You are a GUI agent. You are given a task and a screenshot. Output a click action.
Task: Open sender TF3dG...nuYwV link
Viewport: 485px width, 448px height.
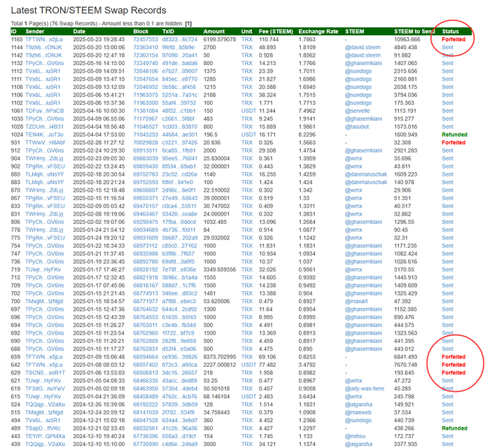(45, 388)
